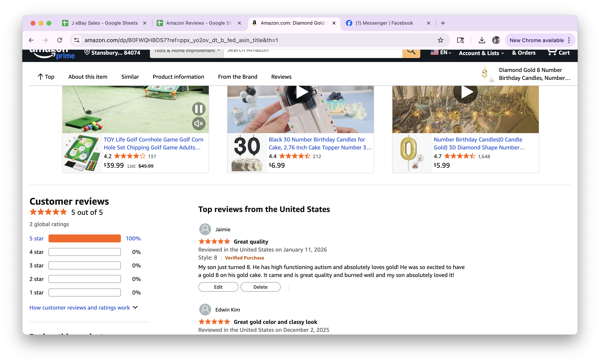
Task: View site information icon in address bar
Action: point(77,40)
